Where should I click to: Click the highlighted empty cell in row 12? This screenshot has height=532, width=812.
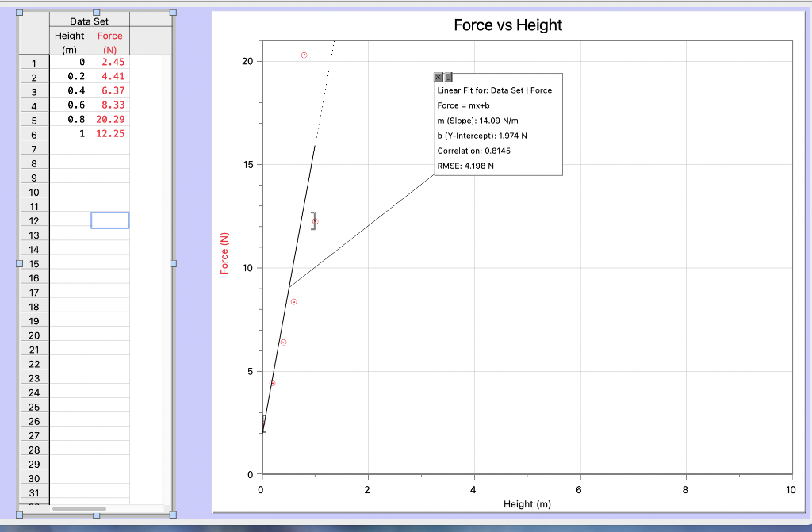[110, 220]
